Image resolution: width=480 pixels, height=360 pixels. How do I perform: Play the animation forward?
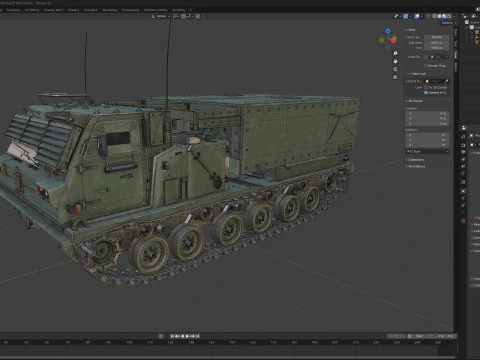pyautogui.click(x=187, y=336)
